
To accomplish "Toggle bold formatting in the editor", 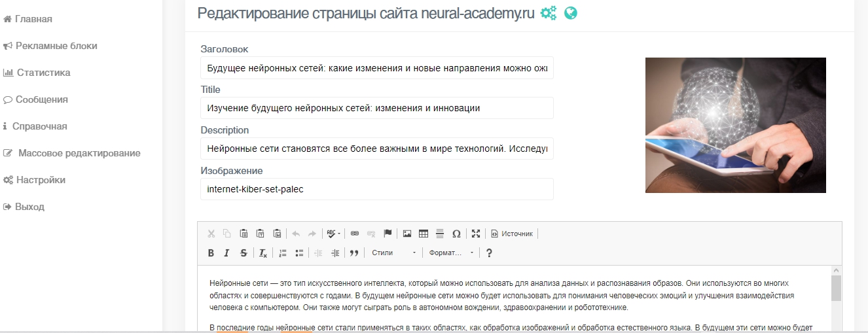I will pos(211,253).
